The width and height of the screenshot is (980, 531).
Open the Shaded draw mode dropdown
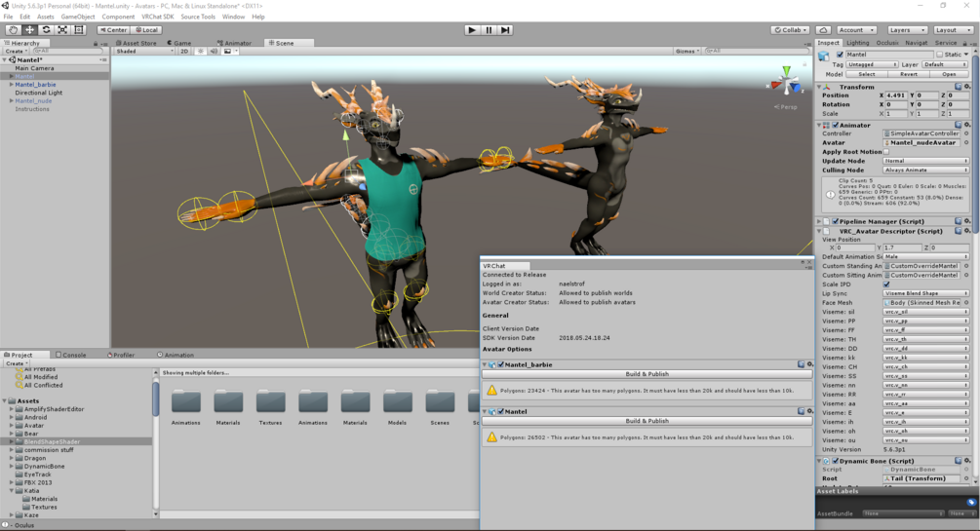145,52
